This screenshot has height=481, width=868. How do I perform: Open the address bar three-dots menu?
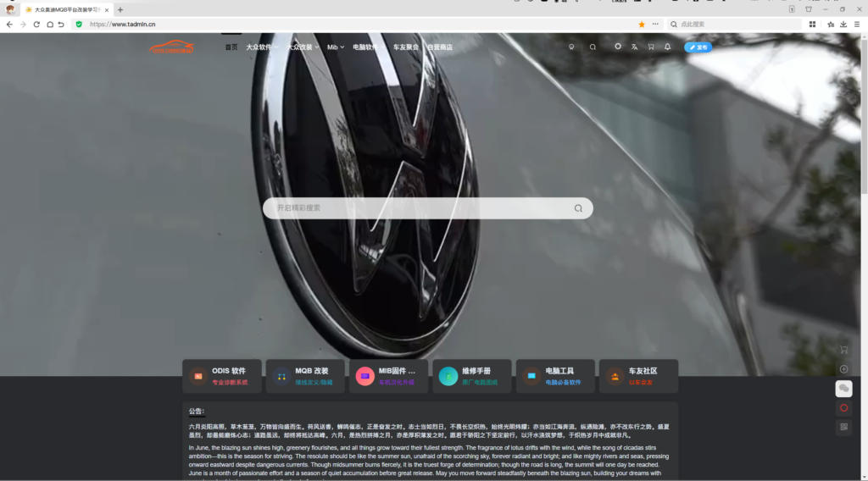coord(655,25)
